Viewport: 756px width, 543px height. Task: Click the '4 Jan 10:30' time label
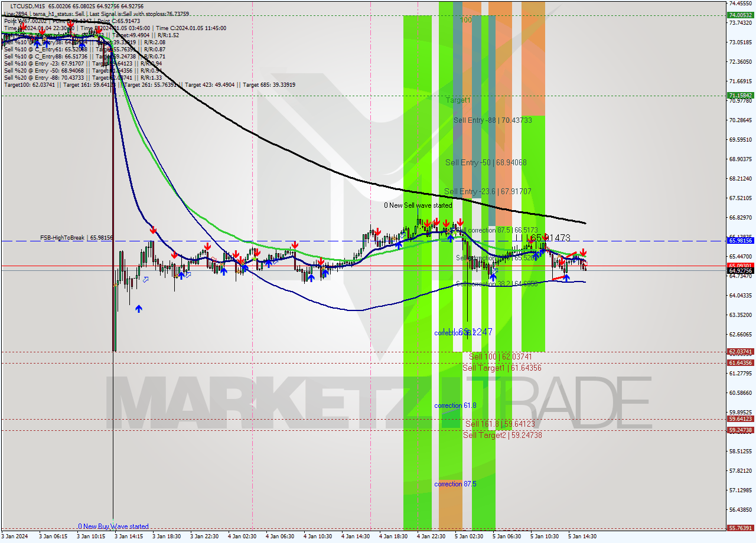point(318,537)
